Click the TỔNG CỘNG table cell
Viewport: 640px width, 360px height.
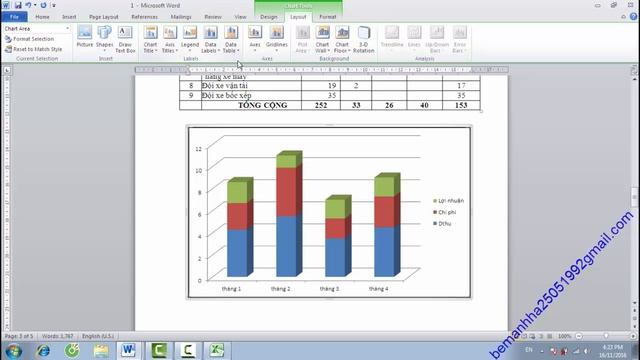tap(251, 105)
